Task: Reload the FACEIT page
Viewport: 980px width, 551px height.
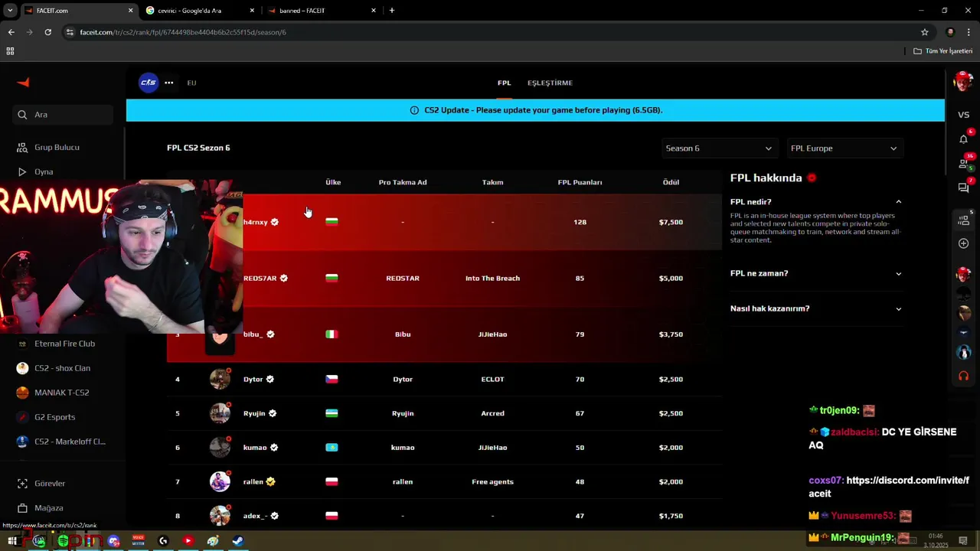Action: tap(47, 32)
